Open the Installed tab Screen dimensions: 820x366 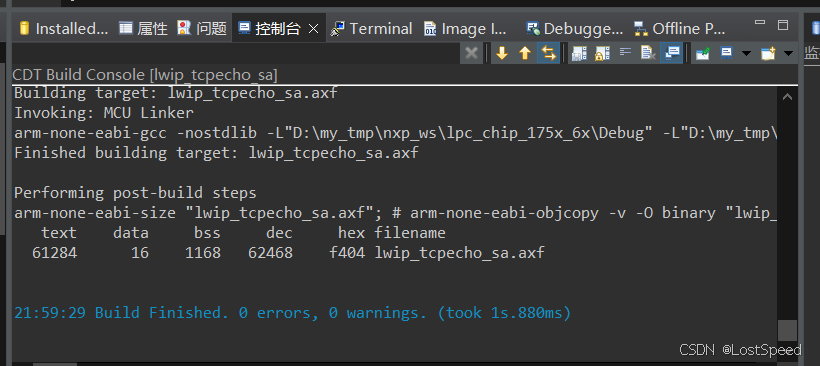coord(63,28)
